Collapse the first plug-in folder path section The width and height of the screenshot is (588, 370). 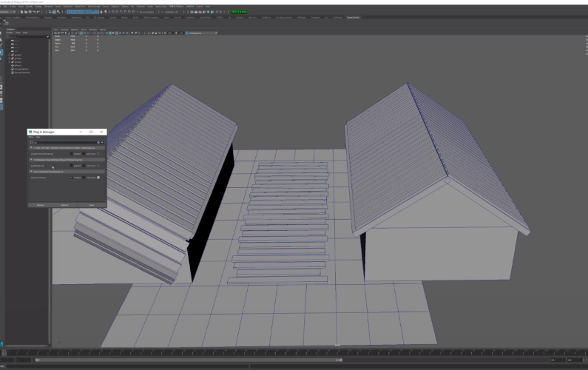pos(31,148)
